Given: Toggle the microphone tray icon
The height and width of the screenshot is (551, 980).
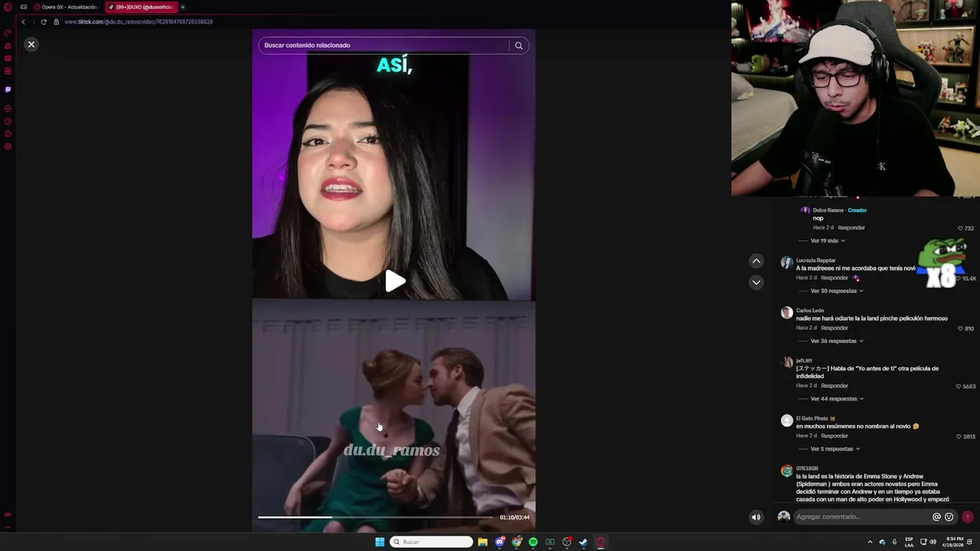Looking at the screenshot, I should [x=894, y=542].
